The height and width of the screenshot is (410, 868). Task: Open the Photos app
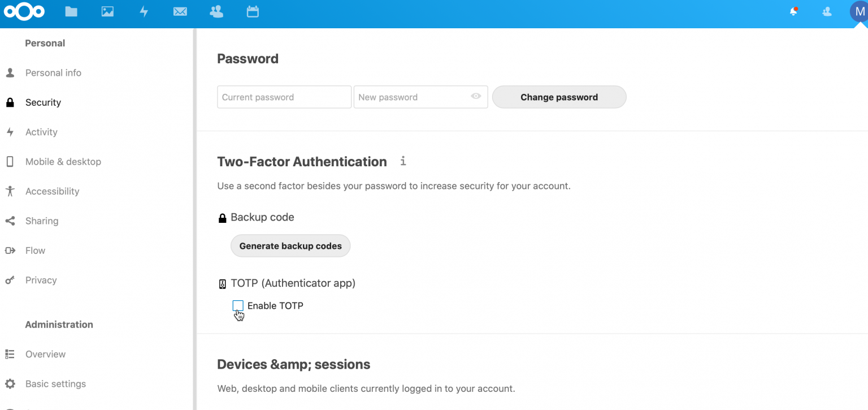(107, 11)
